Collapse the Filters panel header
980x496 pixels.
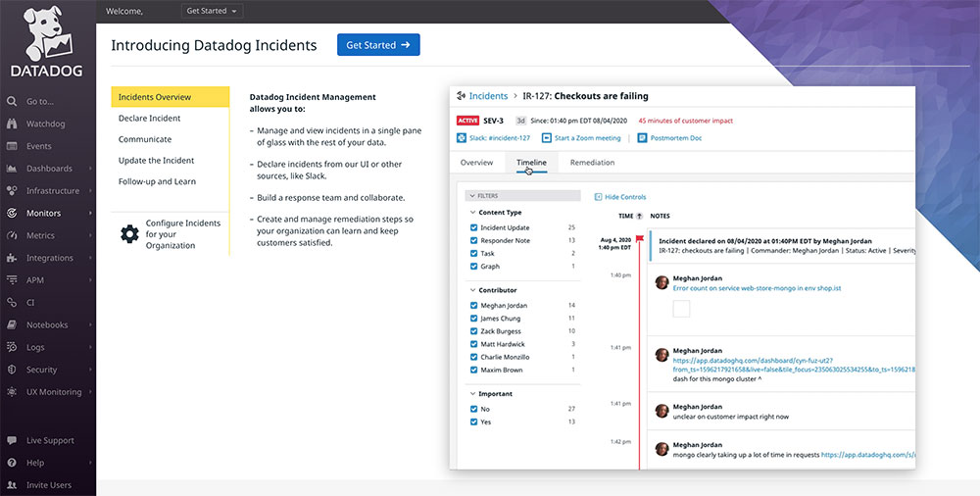point(522,196)
